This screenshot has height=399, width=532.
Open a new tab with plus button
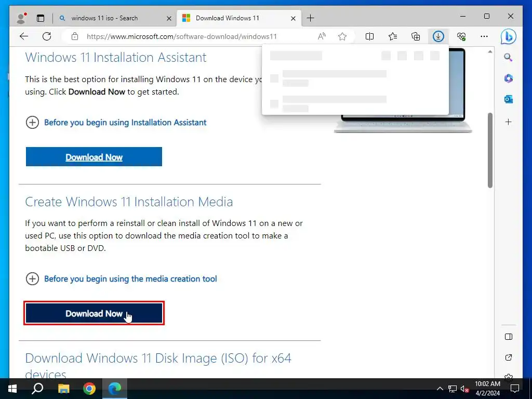tap(310, 18)
